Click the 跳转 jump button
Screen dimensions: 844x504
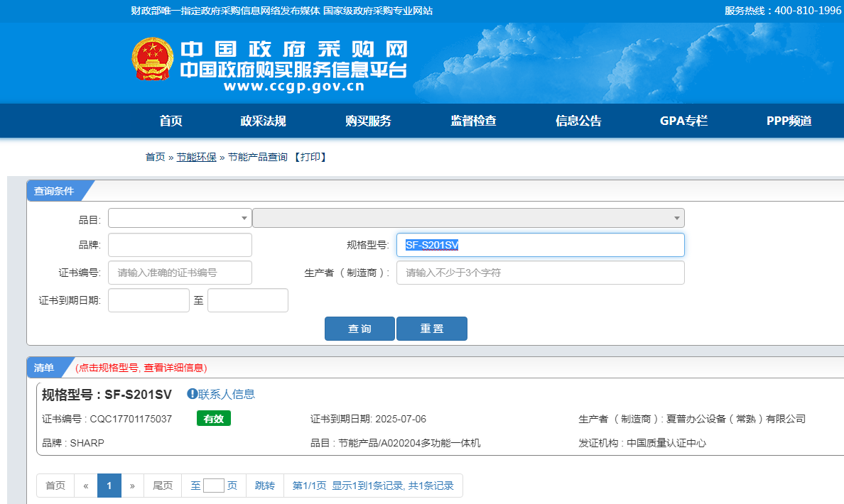pos(265,486)
